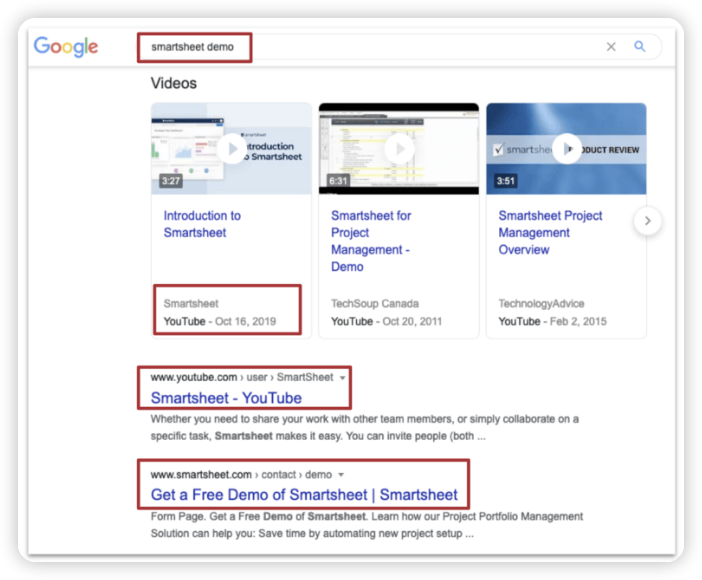Click the 3:51 duration badge

(x=506, y=181)
